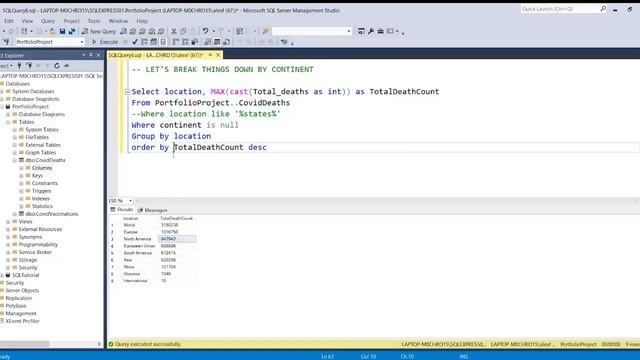Open the View menu
640x360 pixels.
pyautogui.click(x=27, y=21)
